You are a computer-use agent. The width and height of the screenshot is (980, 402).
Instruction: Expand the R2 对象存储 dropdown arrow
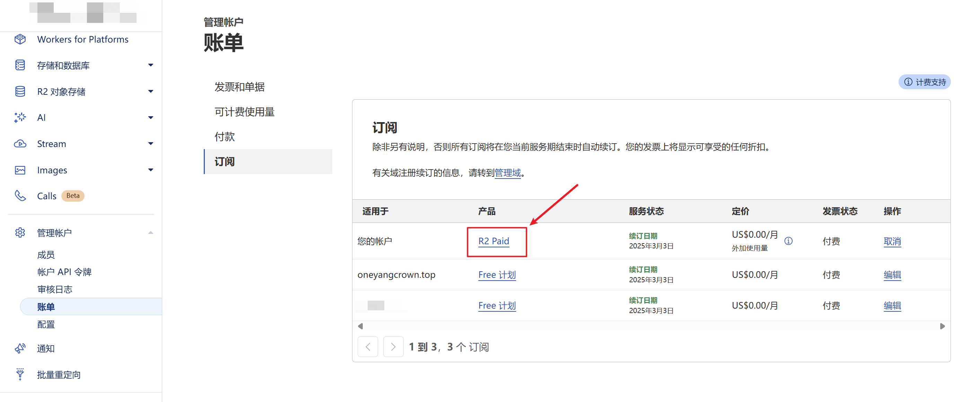[x=151, y=92]
